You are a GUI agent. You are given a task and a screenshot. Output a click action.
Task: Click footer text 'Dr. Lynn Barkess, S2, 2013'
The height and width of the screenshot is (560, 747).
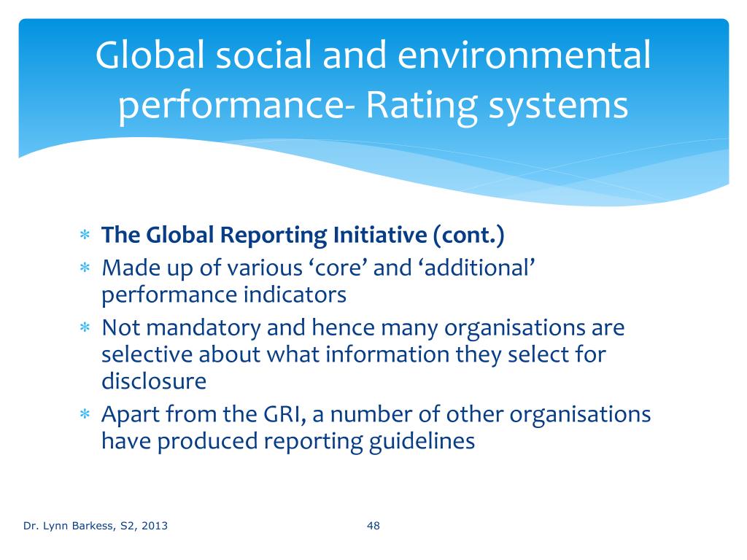96,526
